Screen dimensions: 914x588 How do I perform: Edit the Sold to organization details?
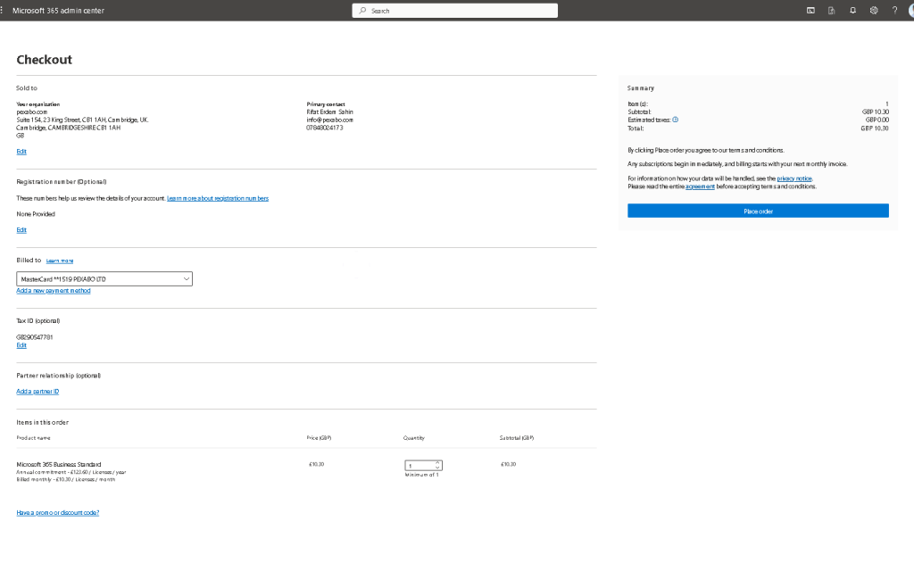click(21, 152)
